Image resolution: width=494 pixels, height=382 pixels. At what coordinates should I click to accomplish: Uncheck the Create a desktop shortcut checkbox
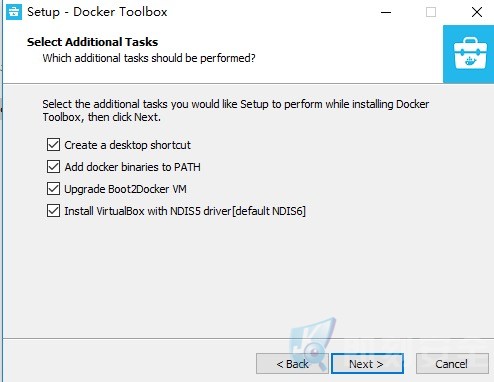pos(53,145)
